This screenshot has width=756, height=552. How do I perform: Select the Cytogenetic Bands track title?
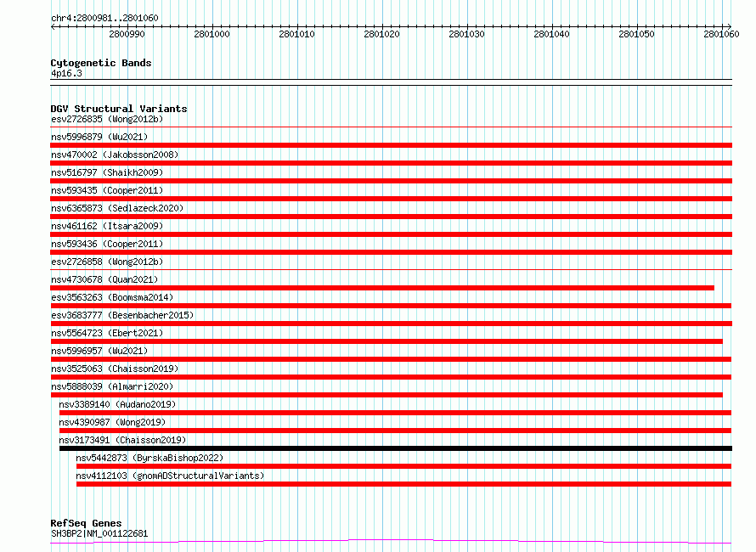[101, 63]
